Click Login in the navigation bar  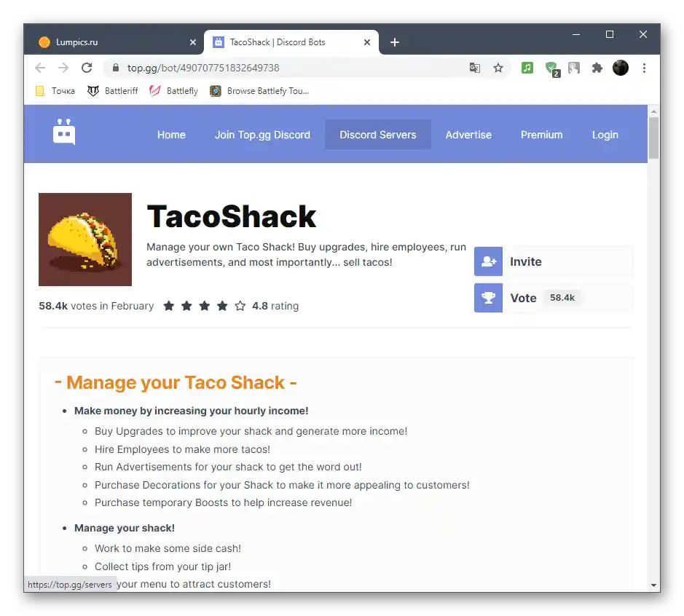pos(605,135)
